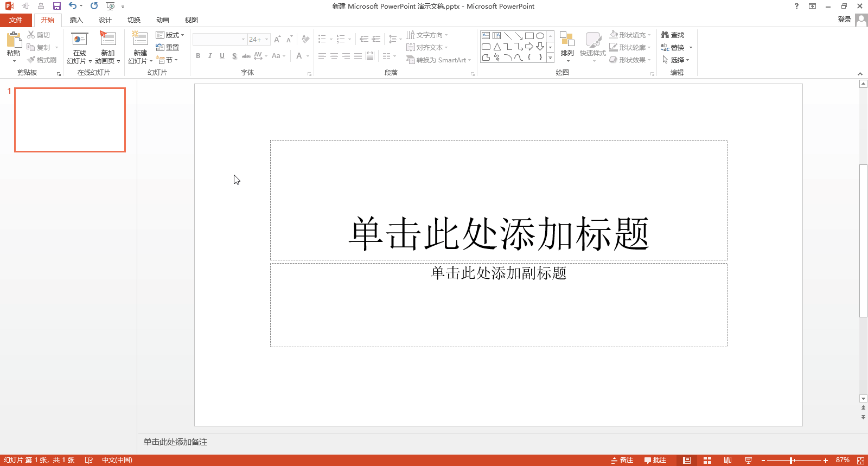Switch to the Design (设计) tab
The width and height of the screenshot is (868, 466).
click(x=105, y=20)
